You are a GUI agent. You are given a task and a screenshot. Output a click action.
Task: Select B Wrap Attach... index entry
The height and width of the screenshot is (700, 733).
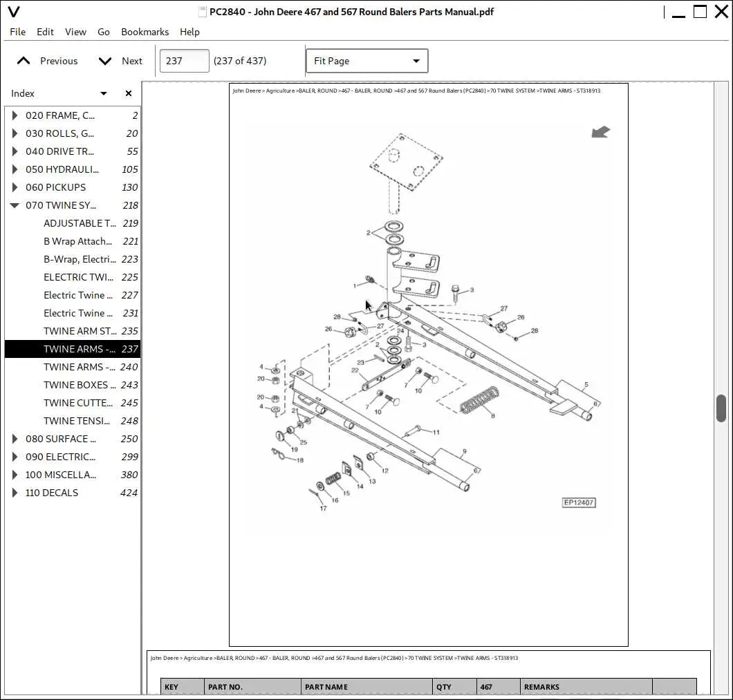pos(73,241)
